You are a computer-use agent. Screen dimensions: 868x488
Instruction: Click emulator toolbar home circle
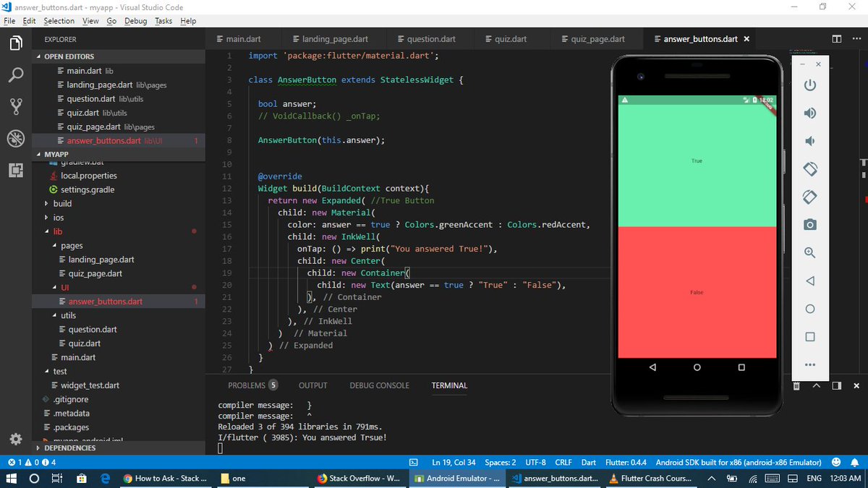point(810,309)
